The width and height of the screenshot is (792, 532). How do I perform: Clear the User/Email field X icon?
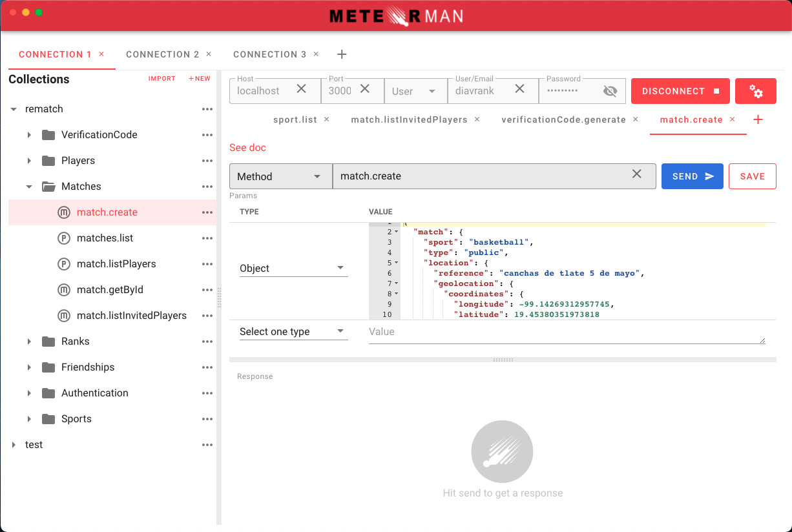519,89
